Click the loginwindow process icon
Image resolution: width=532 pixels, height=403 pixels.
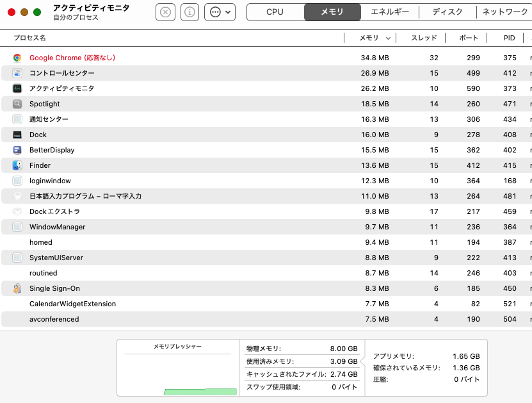(17, 181)
